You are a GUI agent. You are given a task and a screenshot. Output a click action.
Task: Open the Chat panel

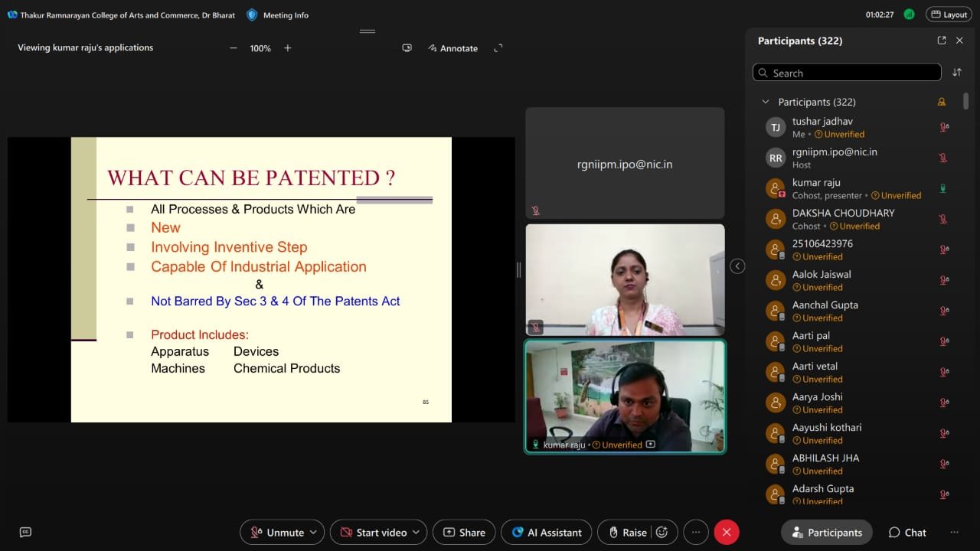click(x=907, y=533)
